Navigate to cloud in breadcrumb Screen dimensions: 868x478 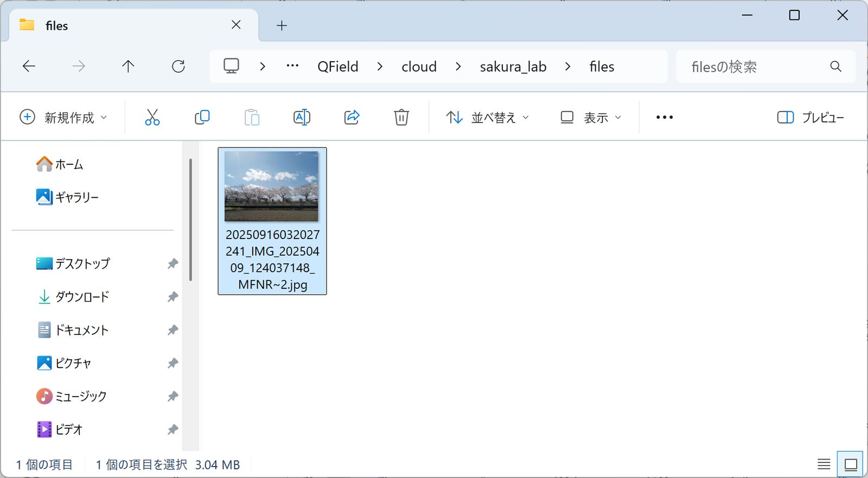tap(419, 67)
